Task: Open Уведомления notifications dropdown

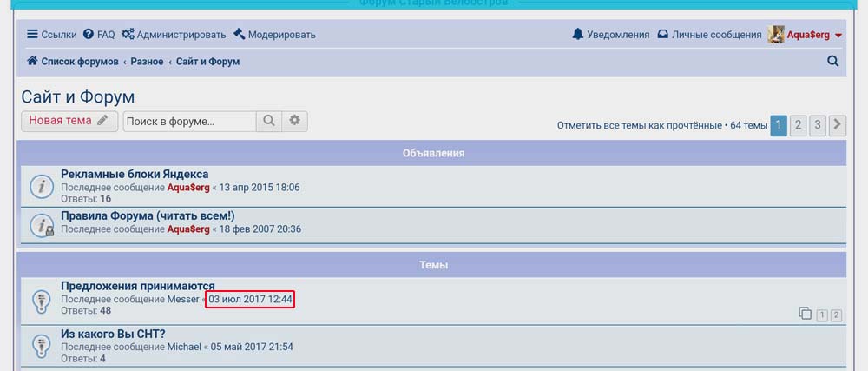Action: pyautogui.click(x=610, y=35)
